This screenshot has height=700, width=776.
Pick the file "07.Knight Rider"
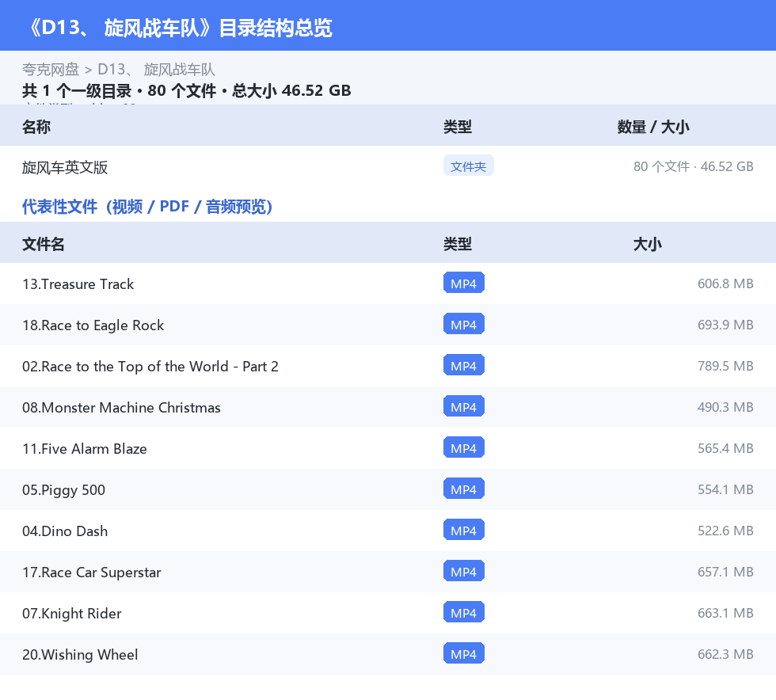(x=72, y=614)
